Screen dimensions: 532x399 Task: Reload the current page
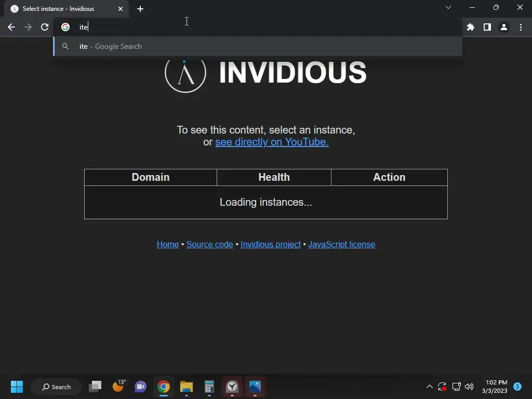[45, 27]
